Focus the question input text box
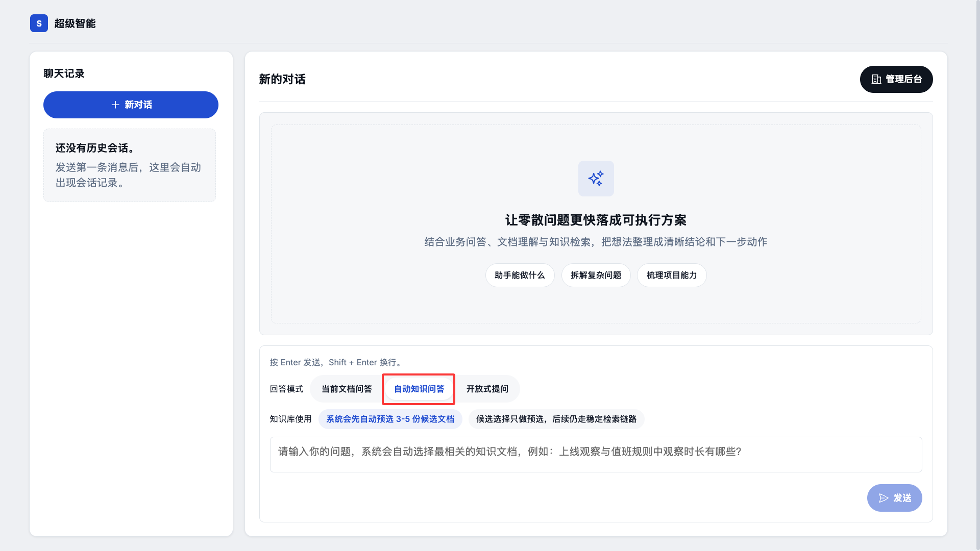The width and height of the screenshot is (980, 551). (x=596, y=454)
